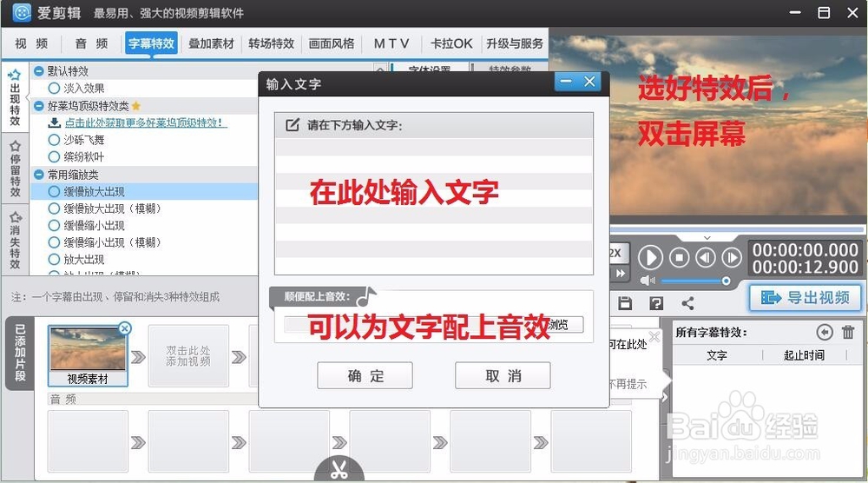Click the fast-forward double arrow icon
This screenshot has height=483, width=868.
pyautogui.click(x=620, y=273)
